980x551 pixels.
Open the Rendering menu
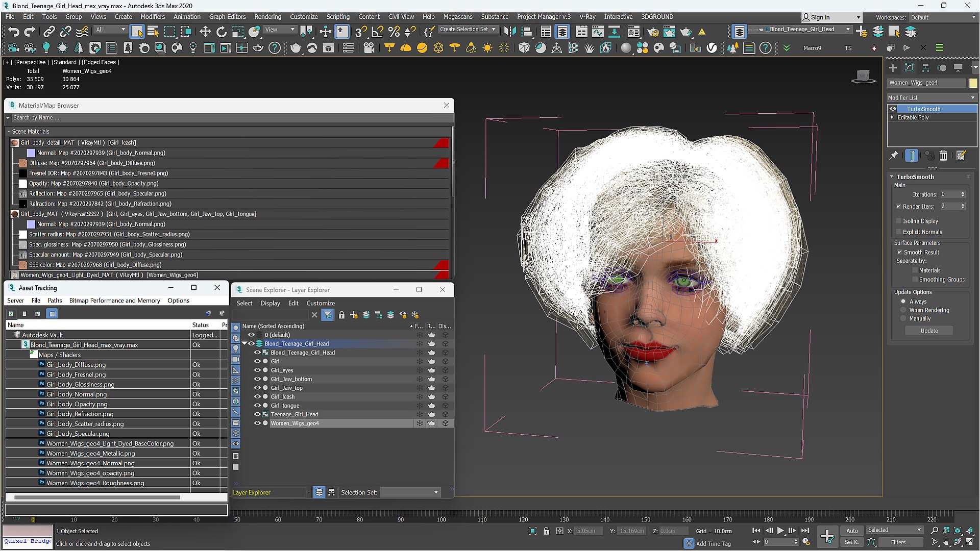[x=267, y=17]
